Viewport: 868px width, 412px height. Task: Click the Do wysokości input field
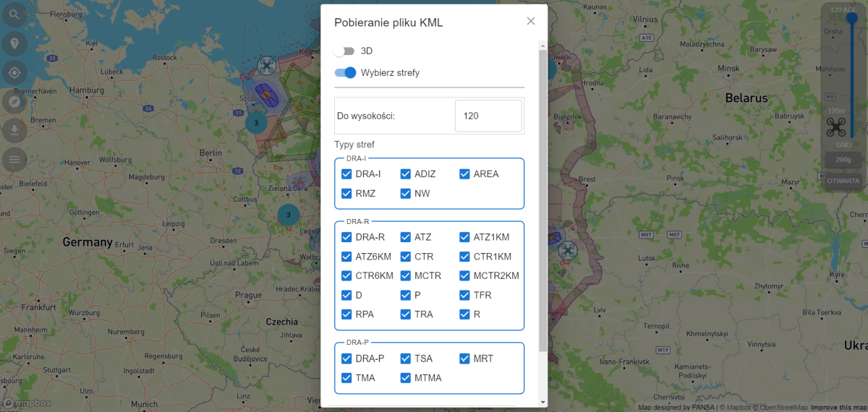point(488,116)
